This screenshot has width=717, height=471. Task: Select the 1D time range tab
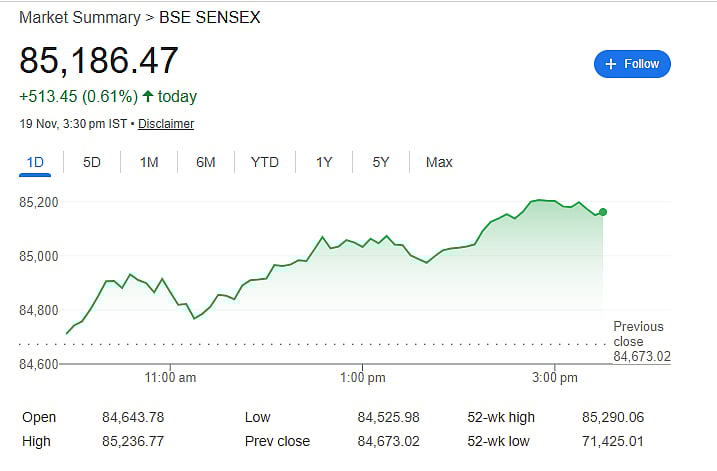(35, 162)
